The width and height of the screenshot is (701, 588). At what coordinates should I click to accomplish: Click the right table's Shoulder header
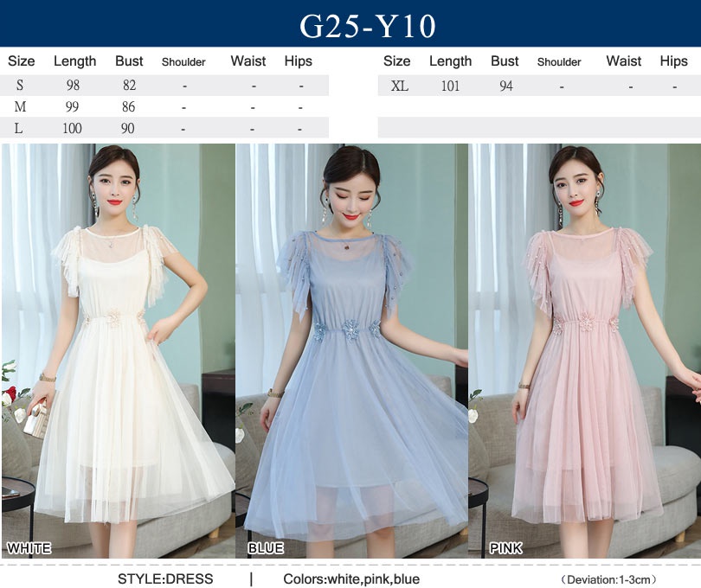click(x=559, y=61)
